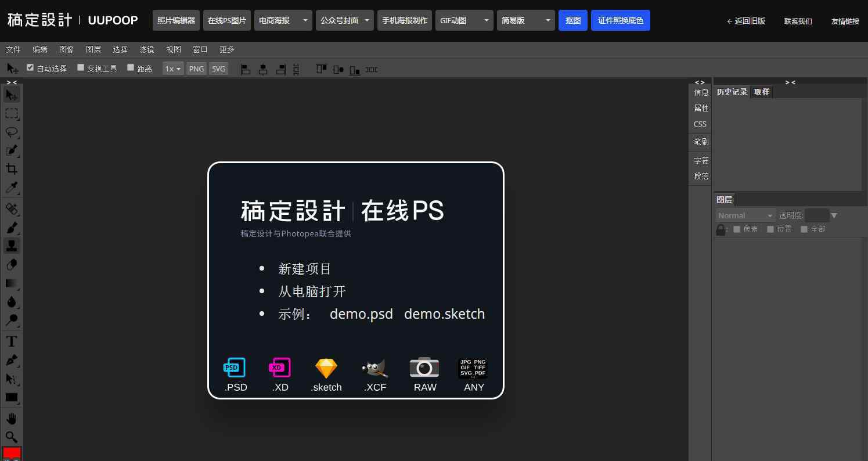
Task: Select the Blur droplet tool
Action: pos(12,301)
